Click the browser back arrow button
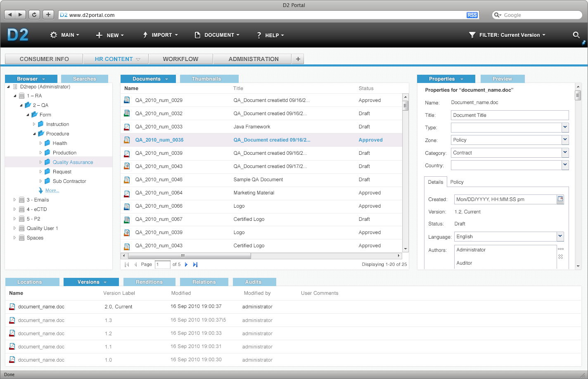The height and width of the screenshot is (379, 588). pos(9,14)
